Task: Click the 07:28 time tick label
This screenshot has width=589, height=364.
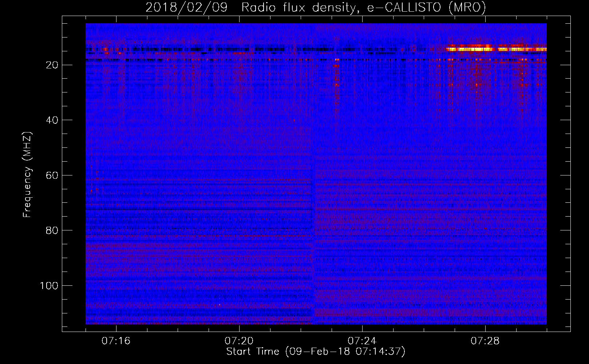Action: point(485,341)
